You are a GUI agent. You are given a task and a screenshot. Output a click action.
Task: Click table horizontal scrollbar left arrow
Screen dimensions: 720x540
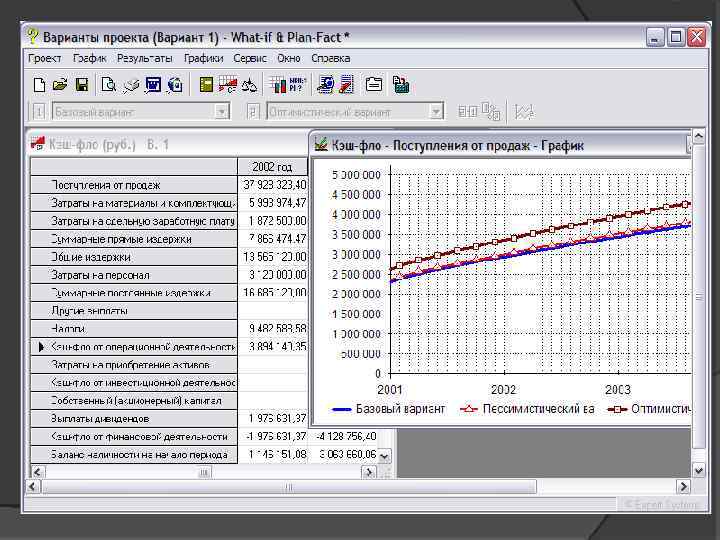coord(37,472)
